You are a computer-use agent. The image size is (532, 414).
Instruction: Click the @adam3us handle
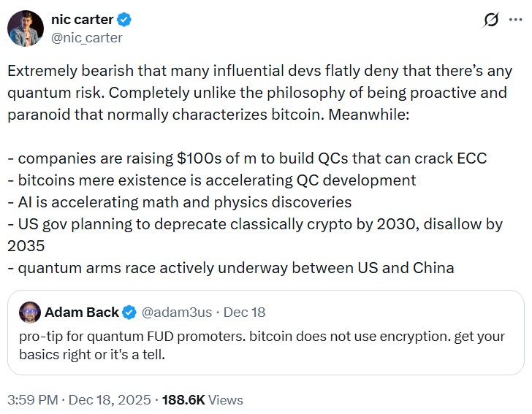(x=175, y=313)
